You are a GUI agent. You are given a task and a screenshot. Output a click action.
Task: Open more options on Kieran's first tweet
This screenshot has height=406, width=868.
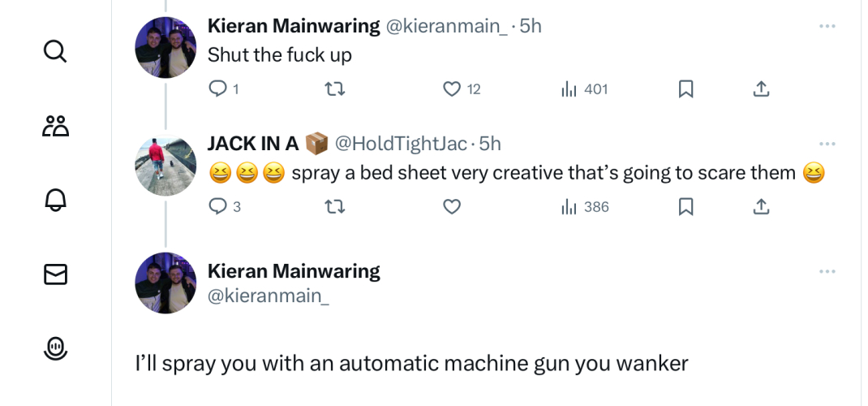[x=827, y=26]
